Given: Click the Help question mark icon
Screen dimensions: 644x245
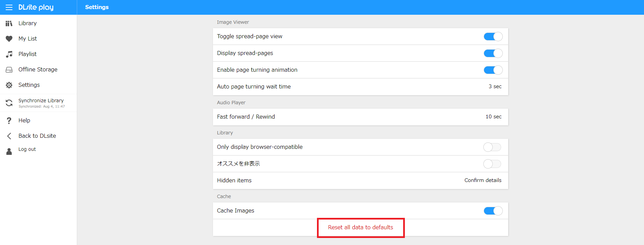Looking at the screenshot, I should [x=9, y=120].
